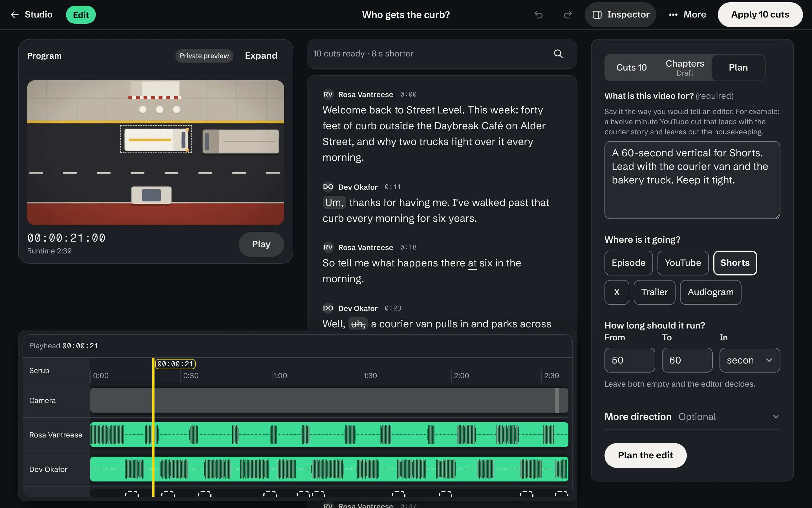Click the Camera clip end handle
This screenshot has width=812, height=508.
click(557, 400)
